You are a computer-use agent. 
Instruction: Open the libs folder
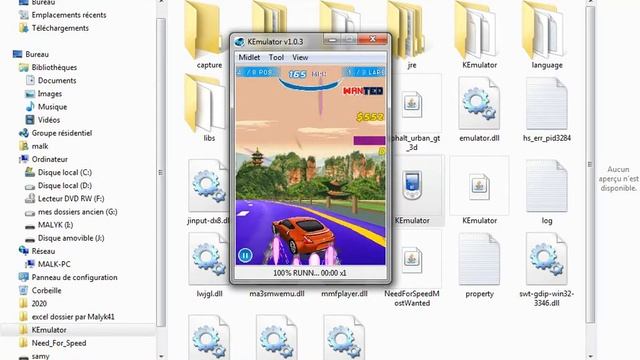tap(206, 108)
